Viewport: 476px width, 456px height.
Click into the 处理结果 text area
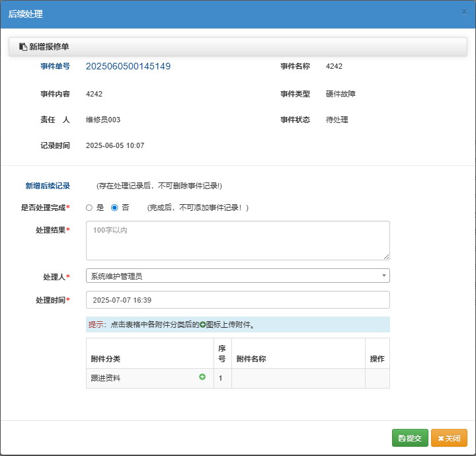[238, 241]
